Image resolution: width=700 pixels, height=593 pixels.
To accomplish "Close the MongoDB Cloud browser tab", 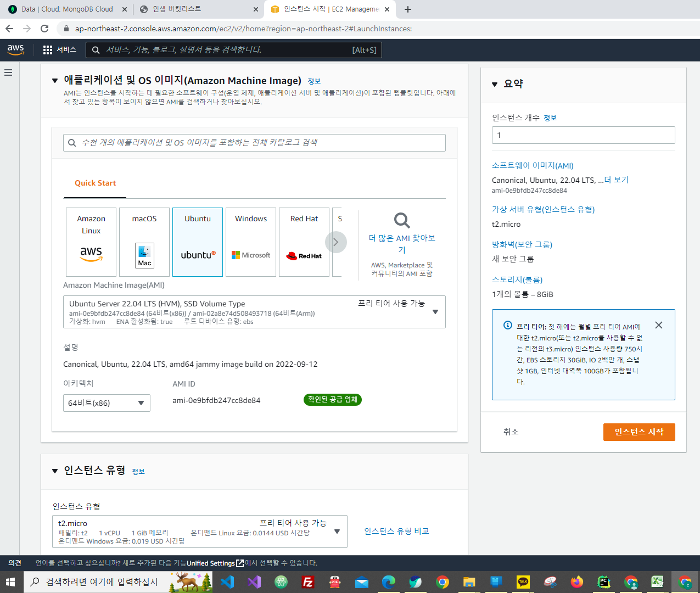I will click(124, 9).
